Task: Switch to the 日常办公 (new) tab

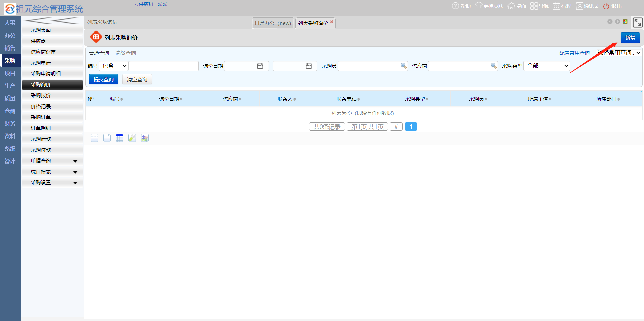Action: [273, 23]
